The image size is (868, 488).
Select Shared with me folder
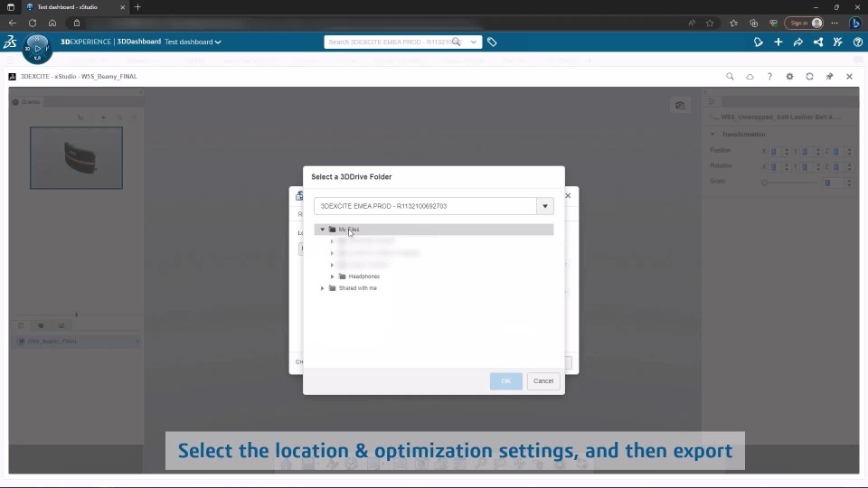coord(357,288)
